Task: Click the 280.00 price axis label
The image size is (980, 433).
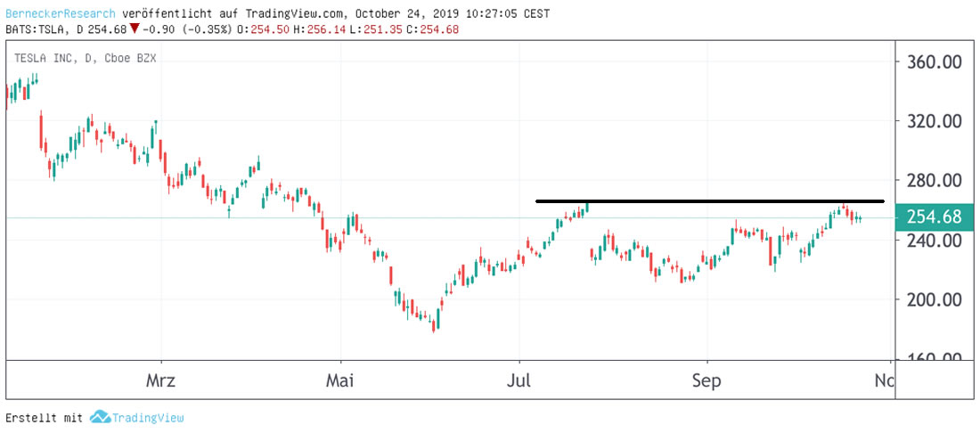Action: (934, 181)
